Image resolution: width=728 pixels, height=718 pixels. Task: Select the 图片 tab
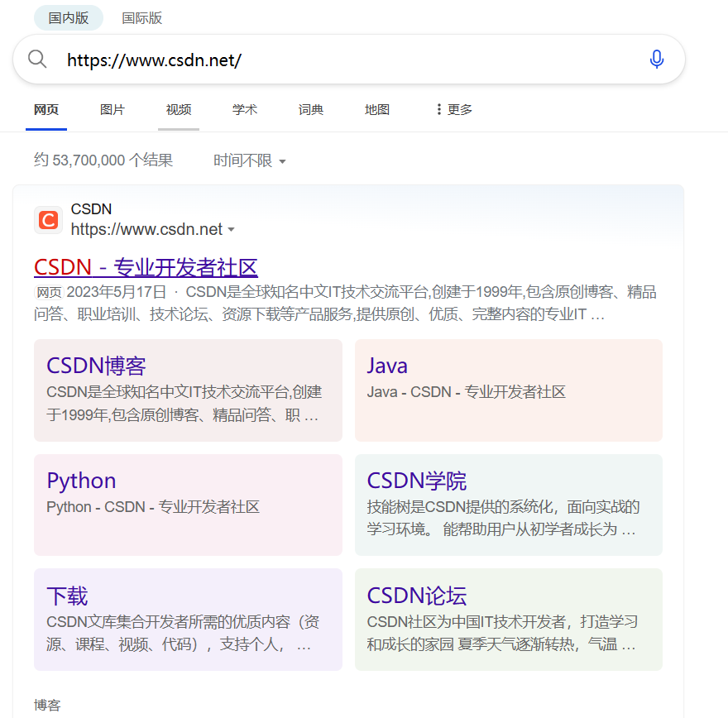(113, 110)
